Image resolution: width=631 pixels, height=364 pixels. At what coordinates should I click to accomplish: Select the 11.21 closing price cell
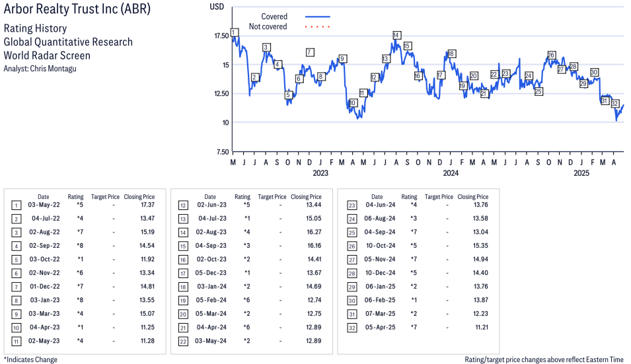pos(482,328)
